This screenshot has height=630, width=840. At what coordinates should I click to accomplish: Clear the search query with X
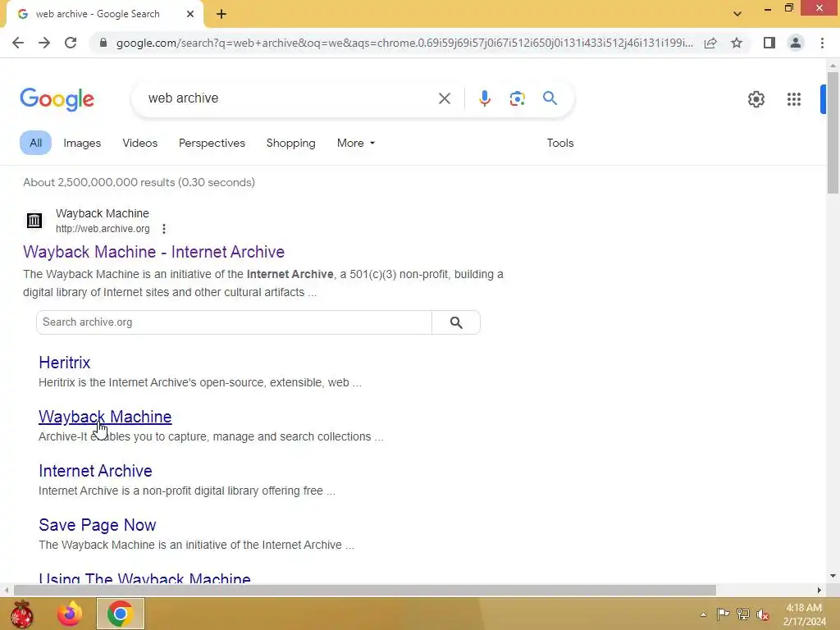coord(444,98)
